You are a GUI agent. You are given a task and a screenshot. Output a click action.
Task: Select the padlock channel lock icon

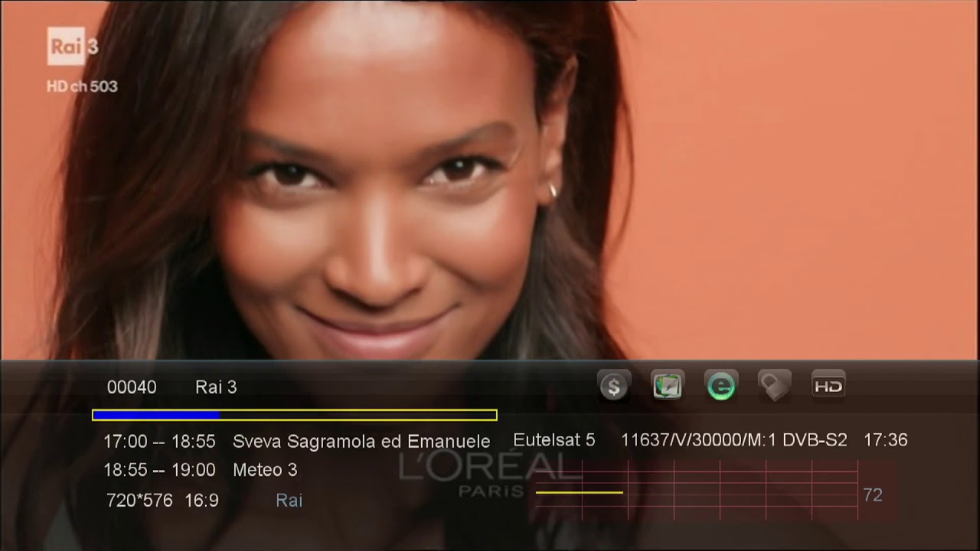click(774, 386)
